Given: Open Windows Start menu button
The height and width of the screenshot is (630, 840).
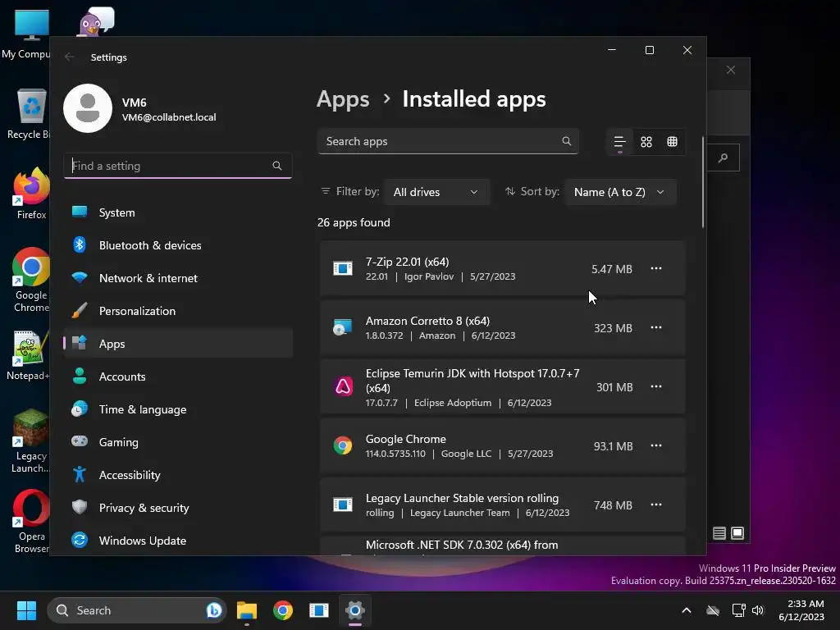Looking at the screenshot, I should (26, 610).
